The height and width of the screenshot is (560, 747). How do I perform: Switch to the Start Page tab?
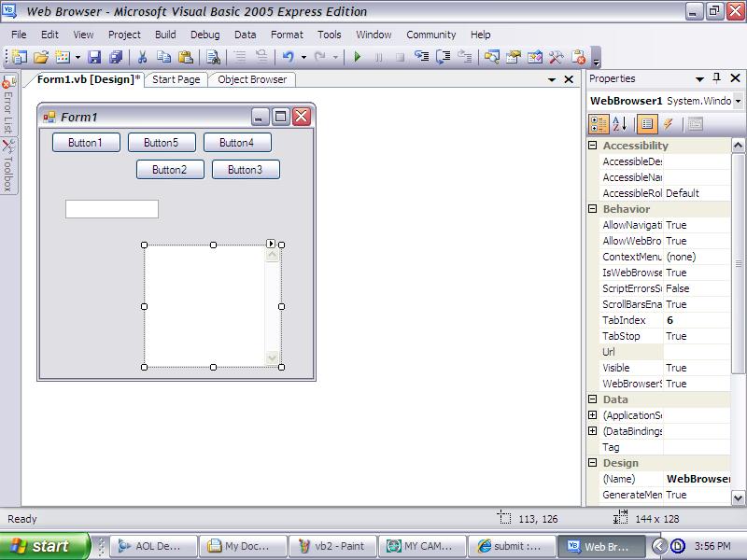tap(176, 79)
